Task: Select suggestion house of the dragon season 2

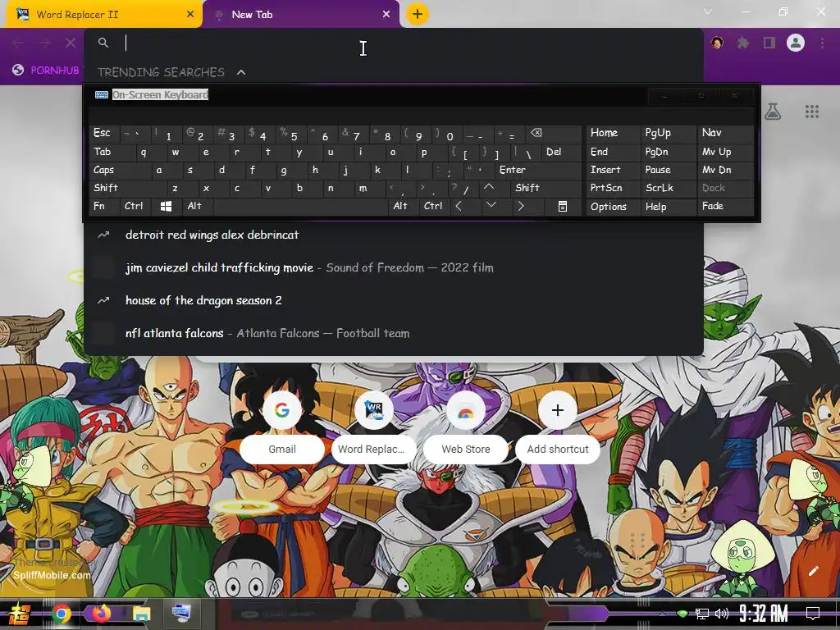Action: click(394, 300)
